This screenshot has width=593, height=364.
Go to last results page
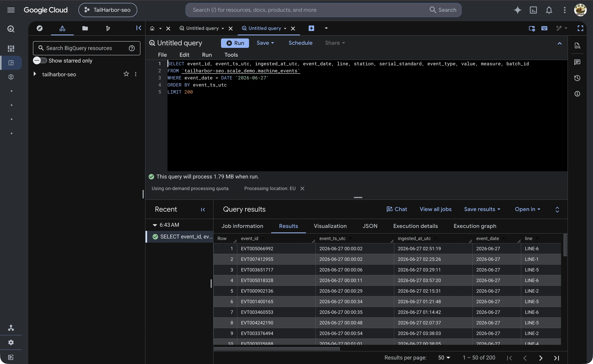coord(556,358)
